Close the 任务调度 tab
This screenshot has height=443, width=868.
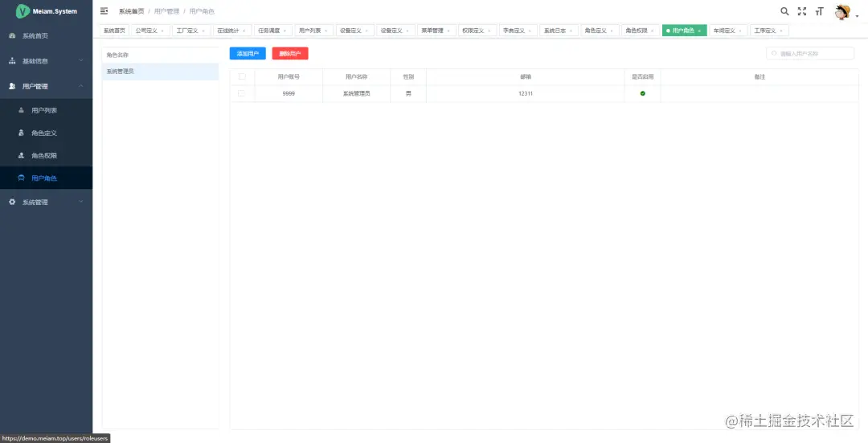point(285,31)
